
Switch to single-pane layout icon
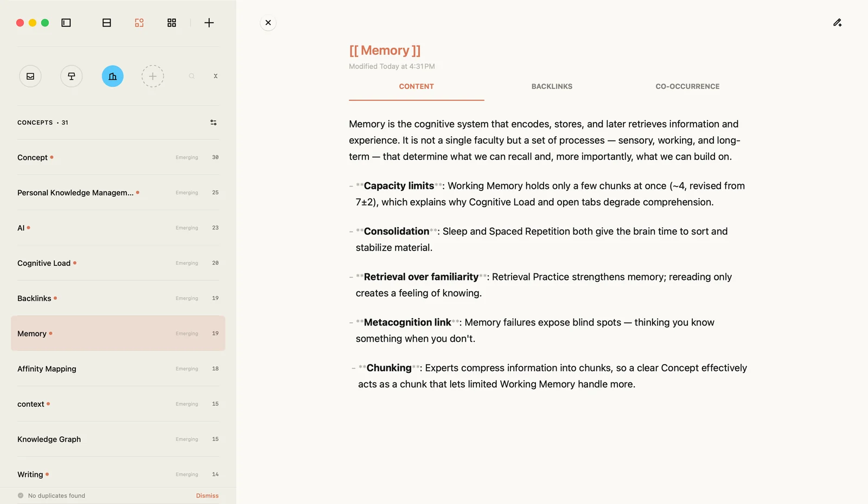[x=107, y=23]
